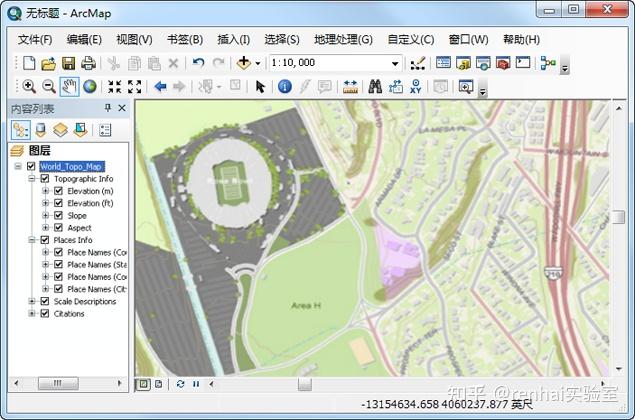
Task: Open the 书签(B) menu
Action: point(185,40)
